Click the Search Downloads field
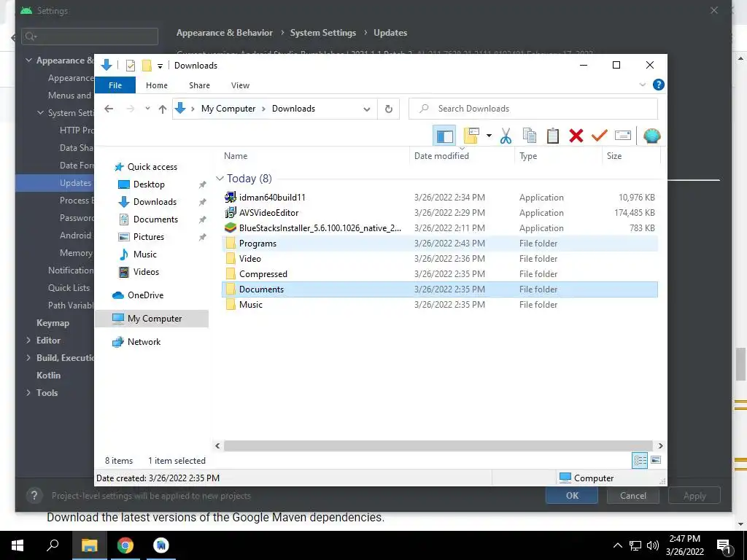This screenshot has height=560, width=747. pos(533,109)
